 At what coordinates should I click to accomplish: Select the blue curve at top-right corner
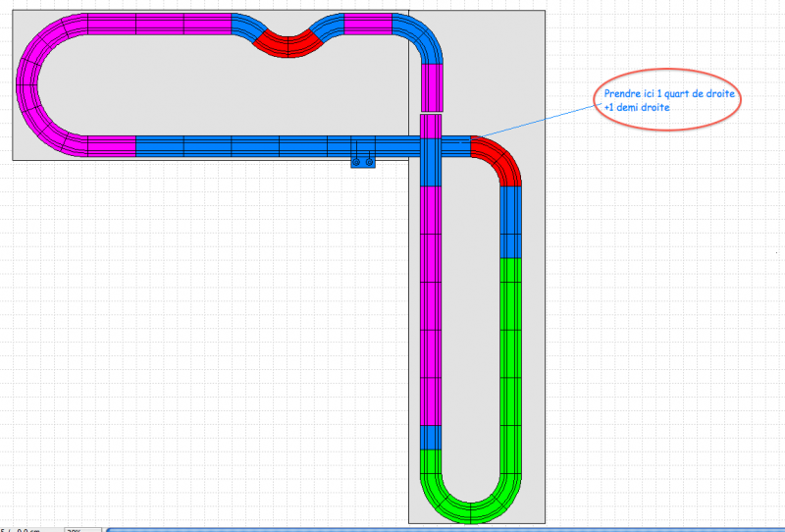pos(422,36)
